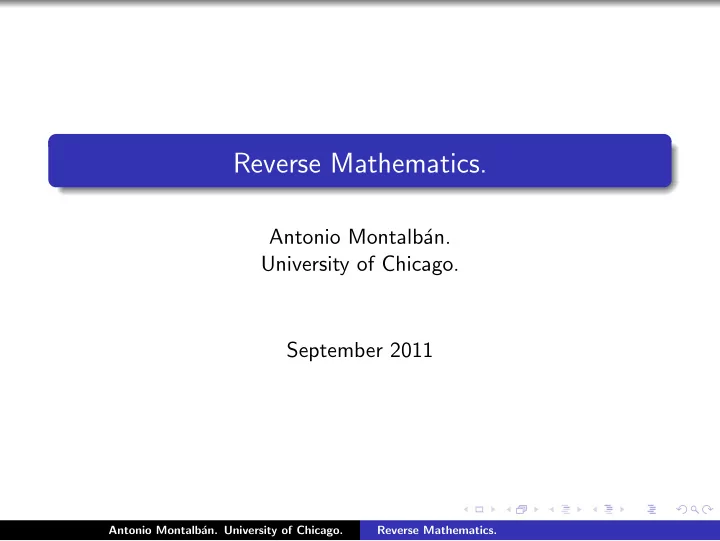Open search with the magnifying glass icon
Image resolution: width=720 pixels, height=541 pixels.
(695, 509)
